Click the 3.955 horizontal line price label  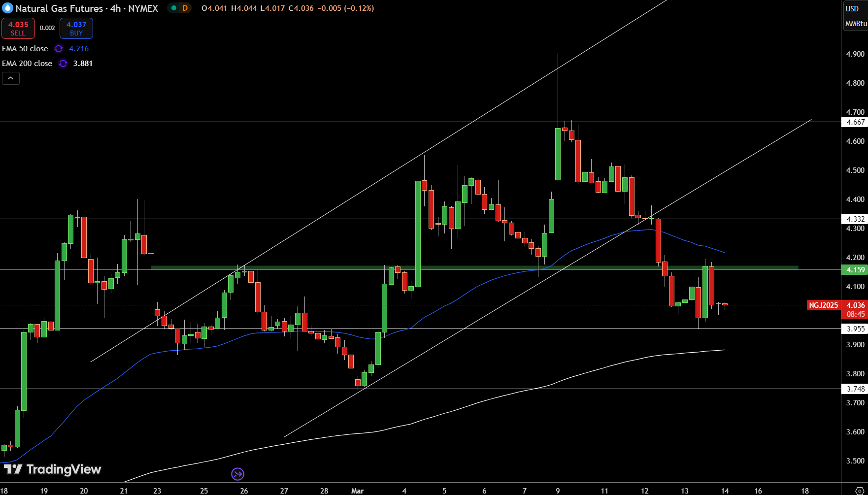click(x=855, y=329)
